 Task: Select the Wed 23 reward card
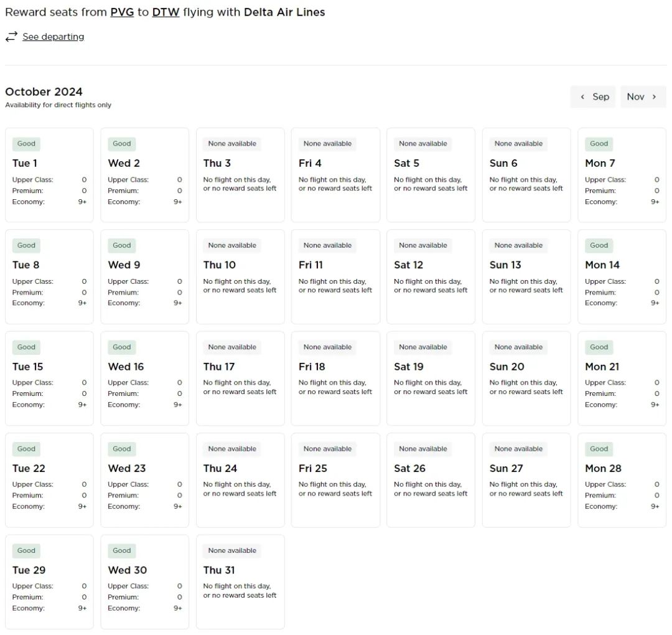[x=144, y=480]
